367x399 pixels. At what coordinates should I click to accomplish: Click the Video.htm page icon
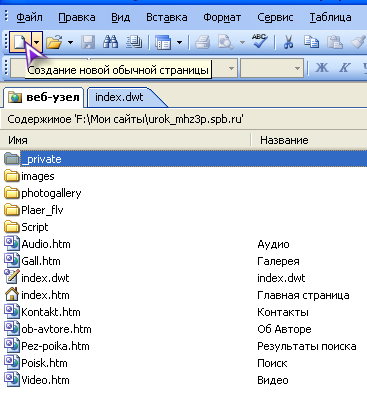pos(12,380)
